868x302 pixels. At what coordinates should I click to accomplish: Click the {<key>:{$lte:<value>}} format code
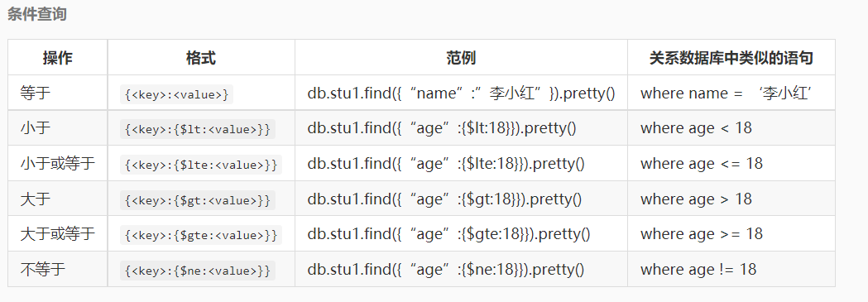coord(201,165)
